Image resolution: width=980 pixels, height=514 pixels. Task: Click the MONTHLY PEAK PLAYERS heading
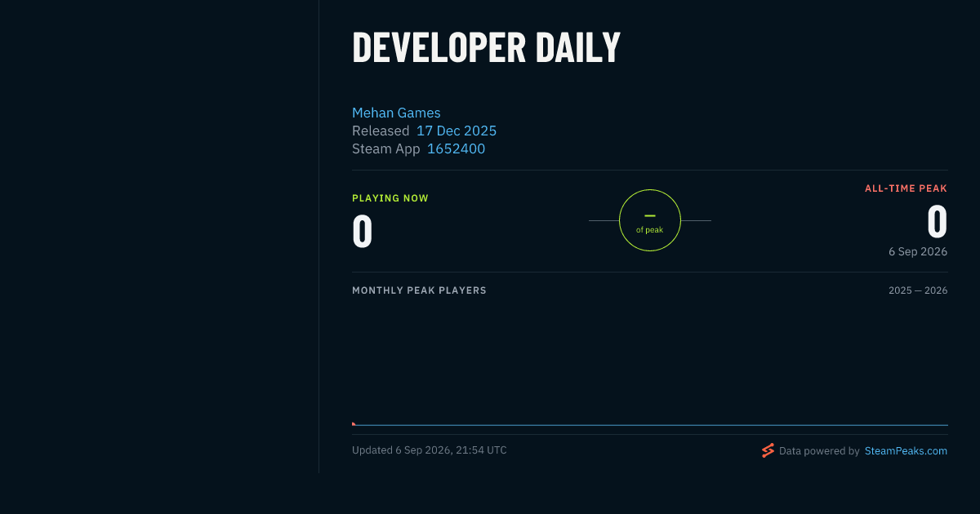click(x=419, y=290)
